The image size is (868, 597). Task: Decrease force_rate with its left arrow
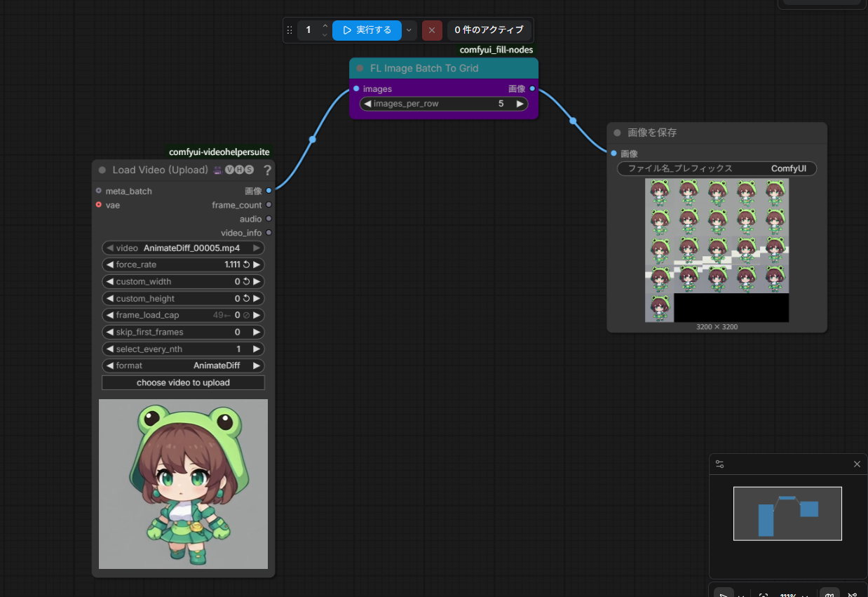(x=109, y=264)
